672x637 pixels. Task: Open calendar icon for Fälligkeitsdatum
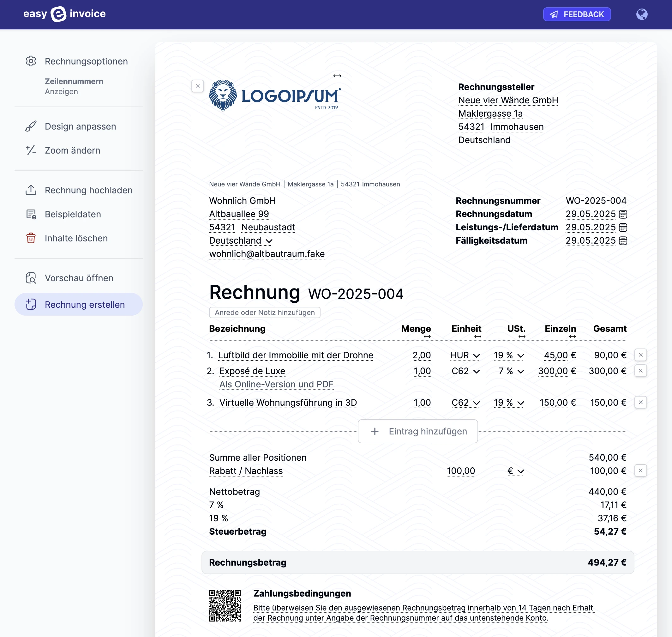[x=623, y=240]
